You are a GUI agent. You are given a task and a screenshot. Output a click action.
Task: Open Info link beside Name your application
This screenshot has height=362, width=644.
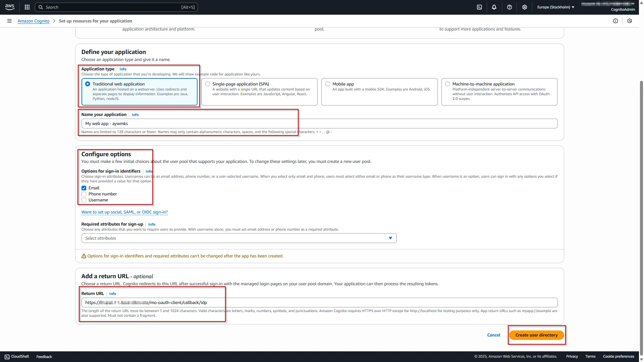point(135,115)
